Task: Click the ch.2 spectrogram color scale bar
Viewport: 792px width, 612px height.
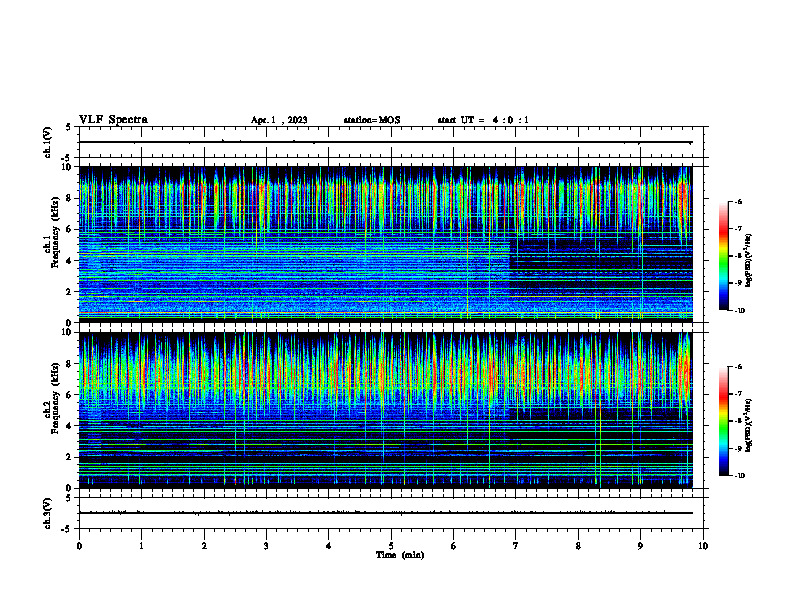Action: point(723,421)
